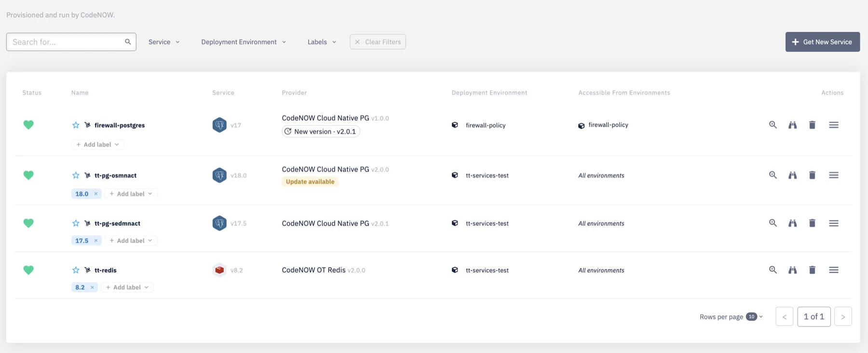Click firewall-policy in Deployment Environment column
Viewport: 868px width, 353px height.
pos(486,125)
